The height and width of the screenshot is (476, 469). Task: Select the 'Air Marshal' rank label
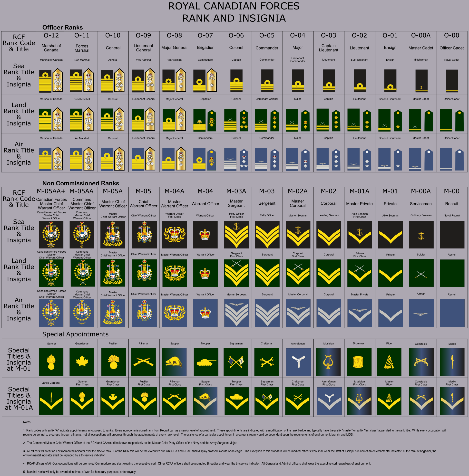(x=82, y=138)
